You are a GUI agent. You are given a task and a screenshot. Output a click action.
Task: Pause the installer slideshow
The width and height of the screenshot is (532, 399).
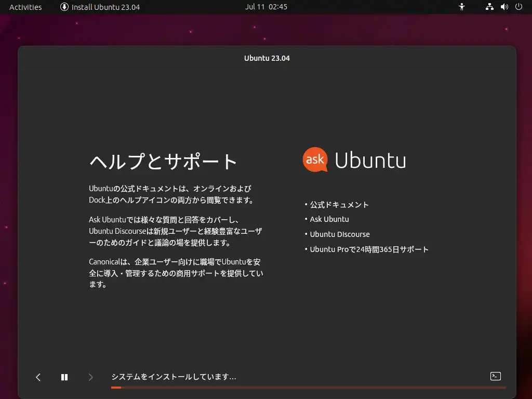point(64,377)
